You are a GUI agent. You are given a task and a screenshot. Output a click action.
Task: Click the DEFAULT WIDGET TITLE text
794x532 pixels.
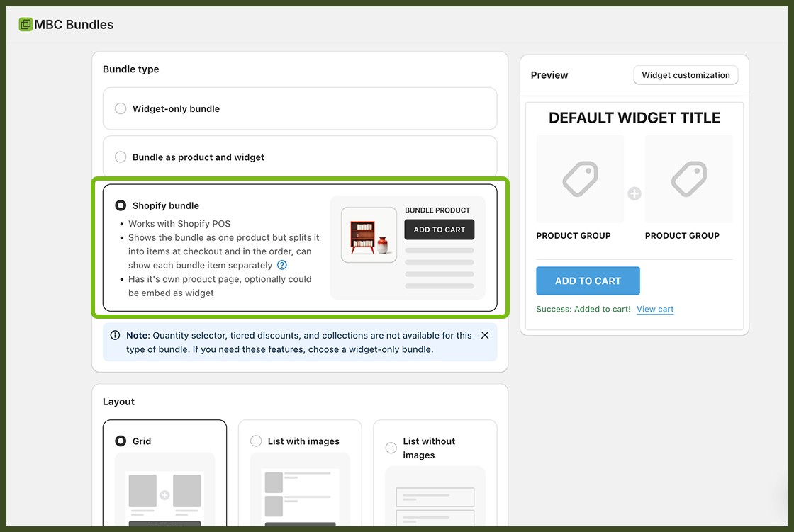[634, 118]
